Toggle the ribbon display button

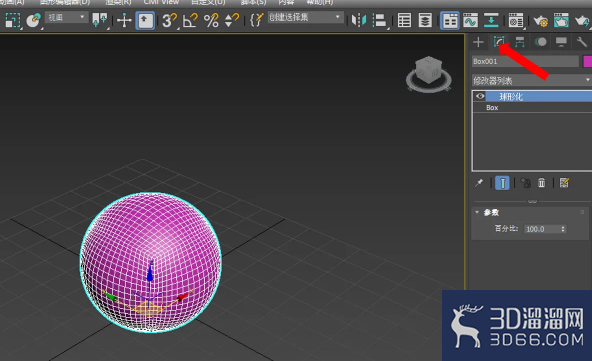coord(450,20)
